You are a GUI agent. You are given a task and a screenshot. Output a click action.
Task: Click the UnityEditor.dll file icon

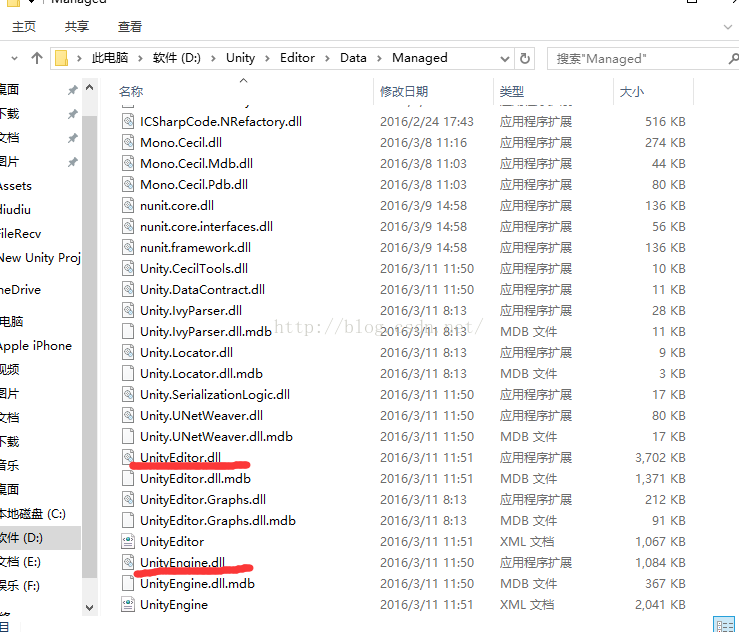128,458
